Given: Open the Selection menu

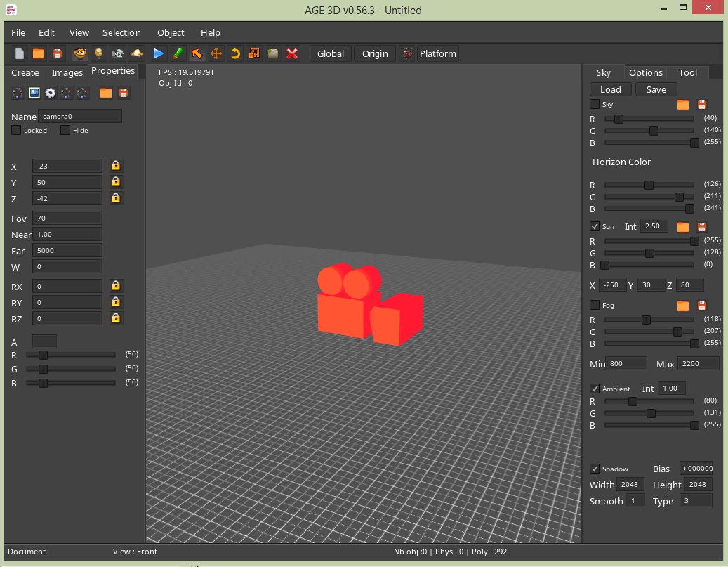Looking at the screenshot, I should (x=121, y=32).
